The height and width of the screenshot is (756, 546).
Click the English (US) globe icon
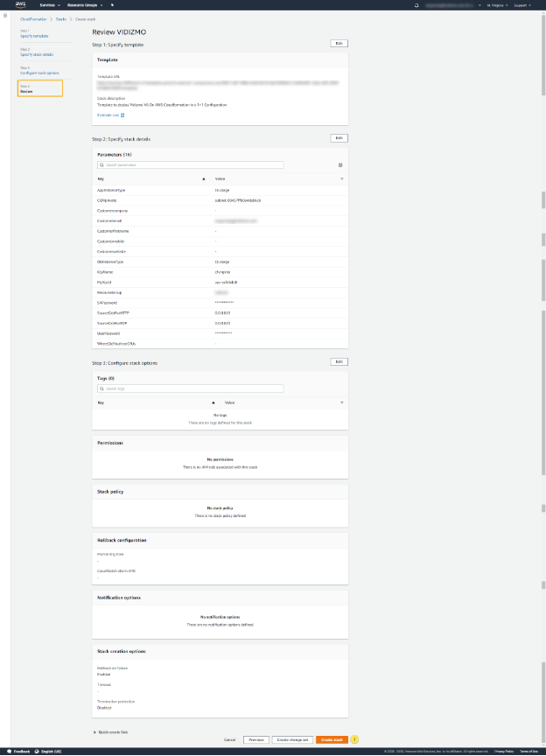tap(37, 751)
